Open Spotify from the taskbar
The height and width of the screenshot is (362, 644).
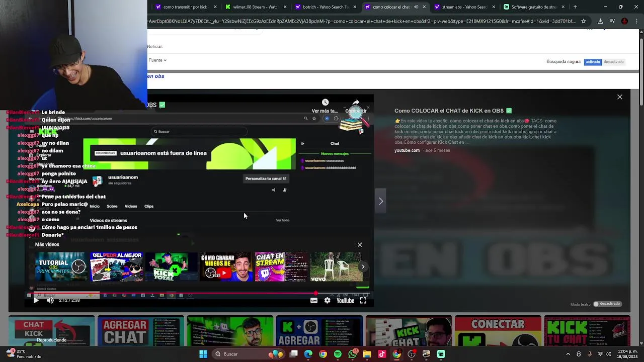click(338, 354)
